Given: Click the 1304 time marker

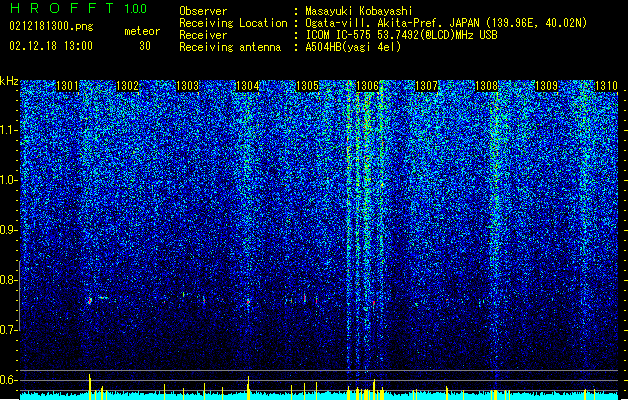Looking at the screenshot, I should coord(248,86).
